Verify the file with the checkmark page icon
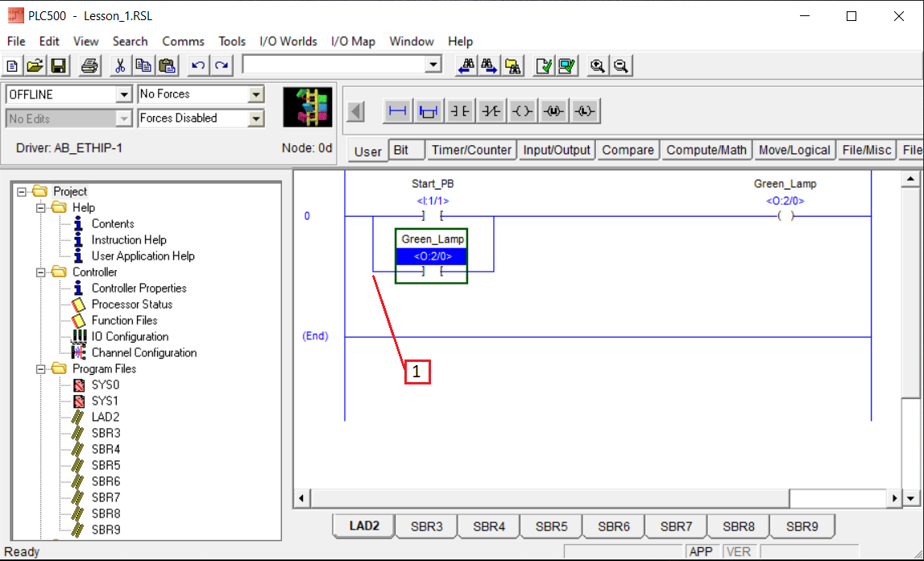Screen dimensions: 924x561 (543, 65)
